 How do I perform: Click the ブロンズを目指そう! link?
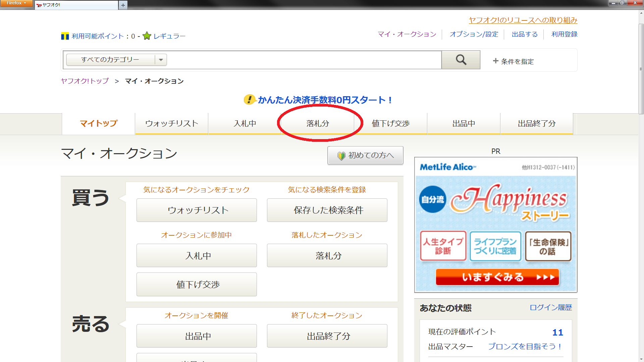(x=525, y=346)
